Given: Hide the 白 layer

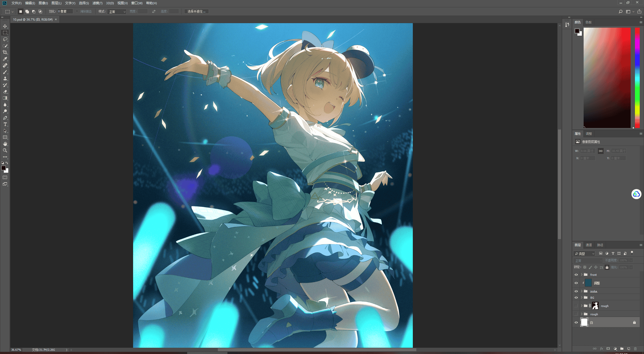Looking at the screenshot, I should (x=576, y=322).
